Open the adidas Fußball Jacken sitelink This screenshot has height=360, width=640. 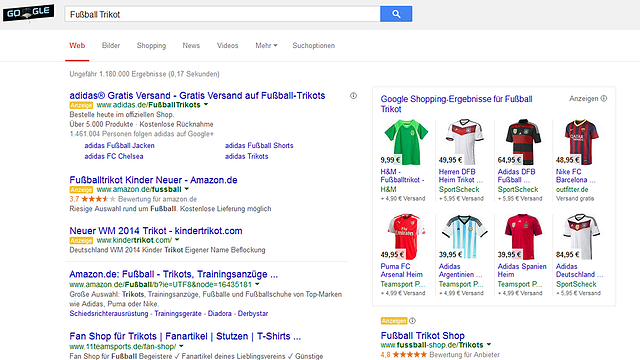click(119, 145)
